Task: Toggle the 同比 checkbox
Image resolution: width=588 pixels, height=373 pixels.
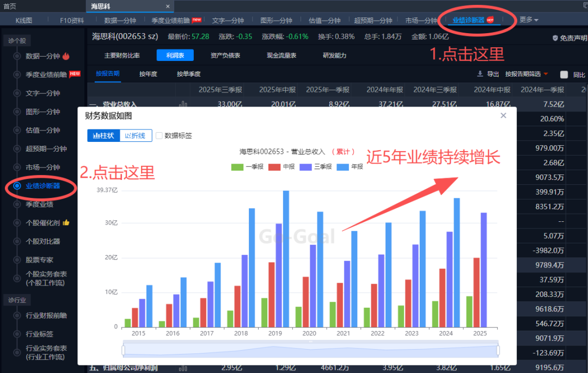Action: (563, 74)
